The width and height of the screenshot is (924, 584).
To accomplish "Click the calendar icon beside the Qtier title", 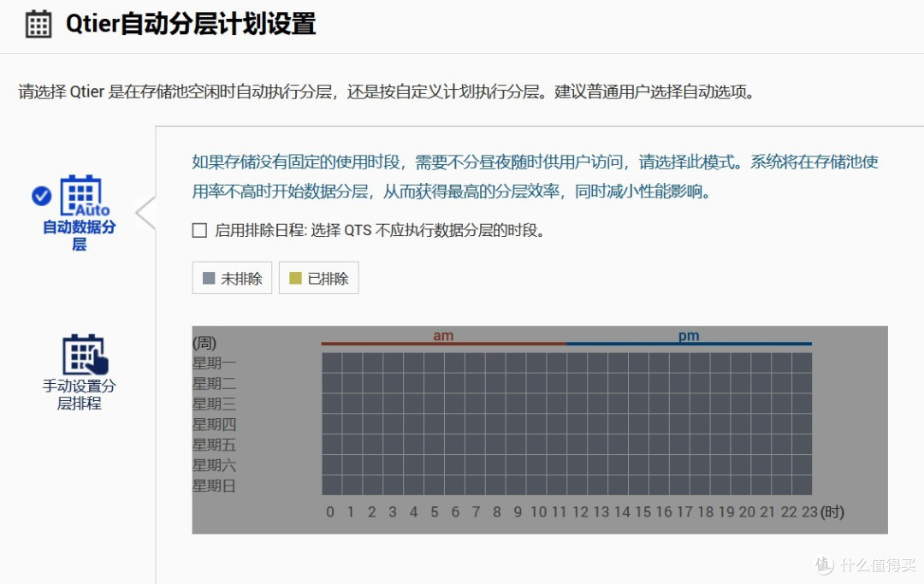I will 38,24.
